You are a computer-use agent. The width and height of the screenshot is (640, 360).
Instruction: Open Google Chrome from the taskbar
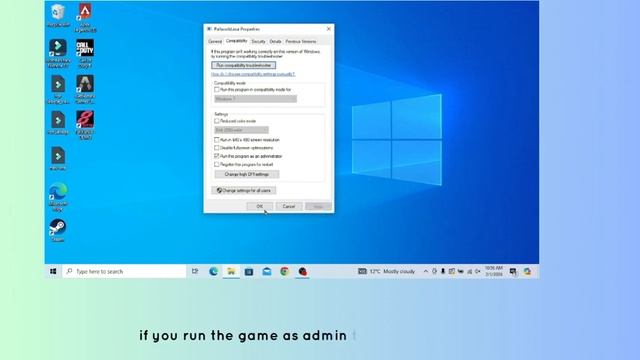pos(284,271)
